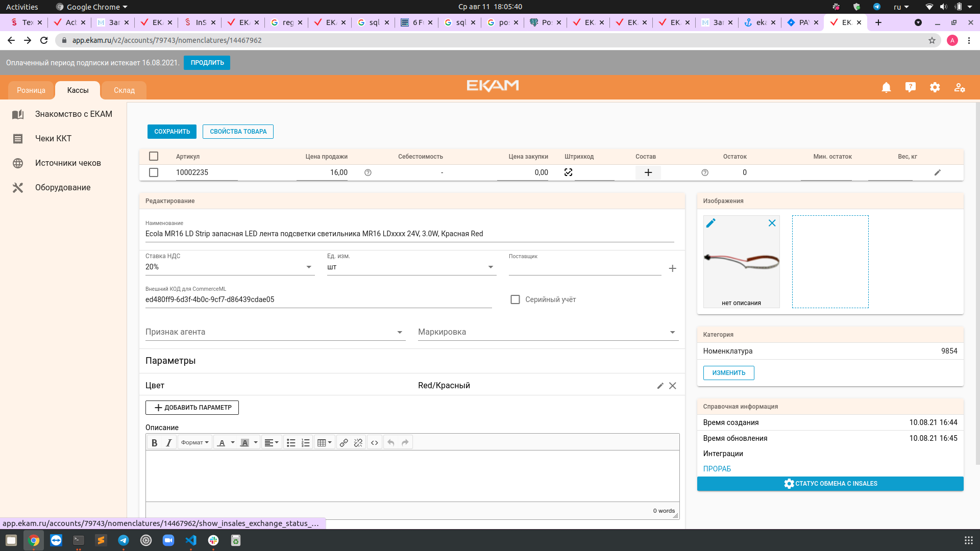Click the Цена продажи field with 16,00
980x551 pixels.
[322, 172]
